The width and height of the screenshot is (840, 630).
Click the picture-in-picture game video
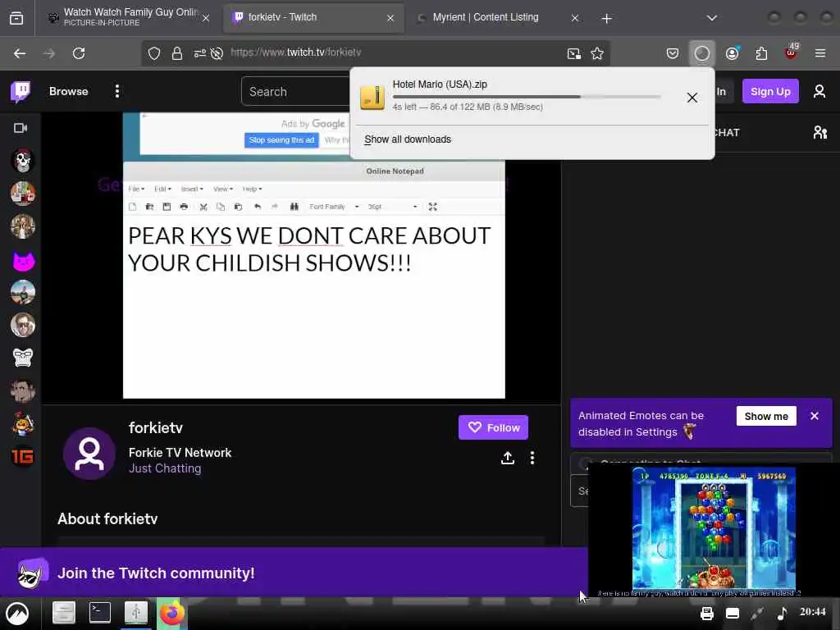click(714, 529)
